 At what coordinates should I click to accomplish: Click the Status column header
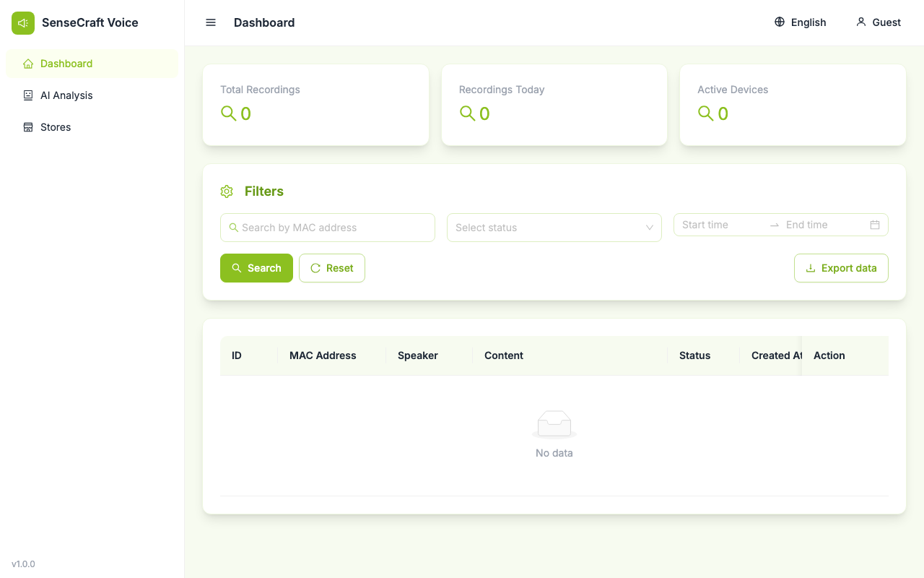click(704, 355)
